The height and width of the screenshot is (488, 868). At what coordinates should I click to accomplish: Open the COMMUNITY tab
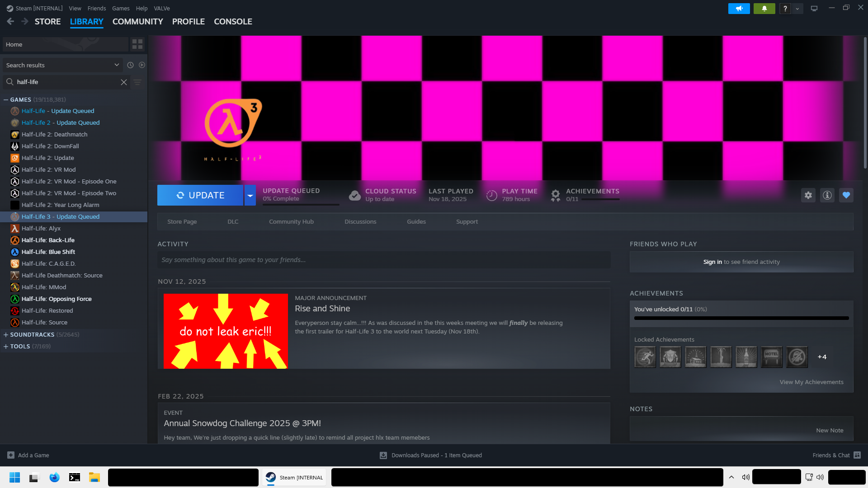pos(137,22)
